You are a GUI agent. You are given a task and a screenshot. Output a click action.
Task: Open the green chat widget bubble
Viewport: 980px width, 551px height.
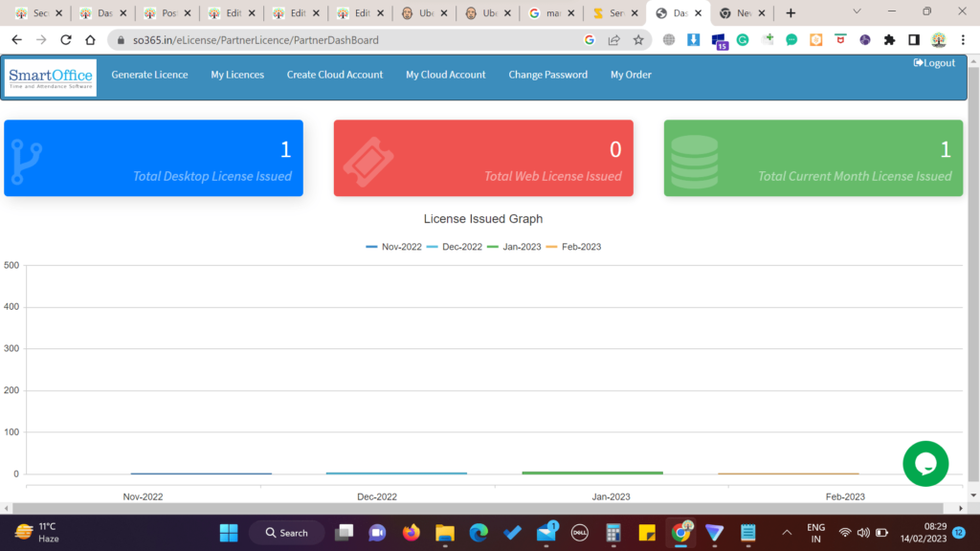click(x=925, y=464)
